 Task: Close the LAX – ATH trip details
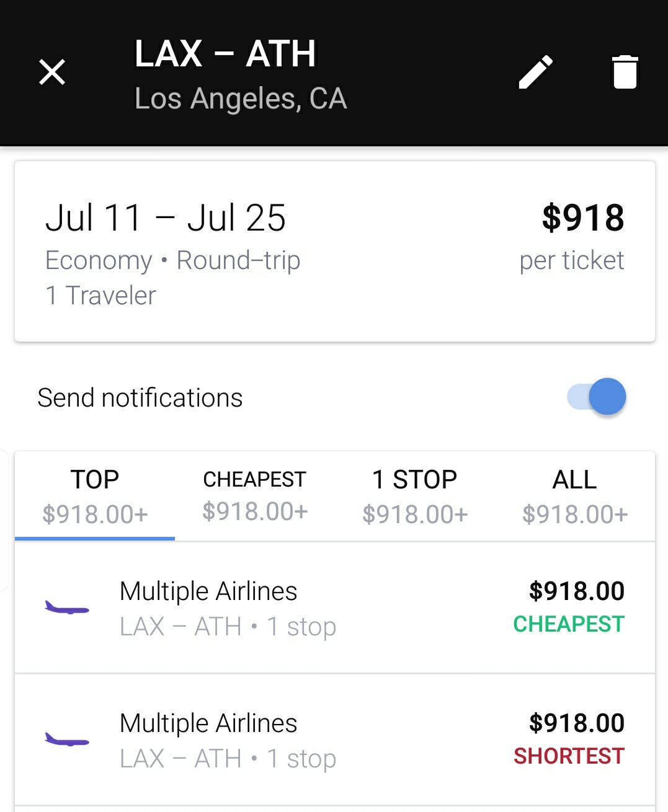point(52,72)
